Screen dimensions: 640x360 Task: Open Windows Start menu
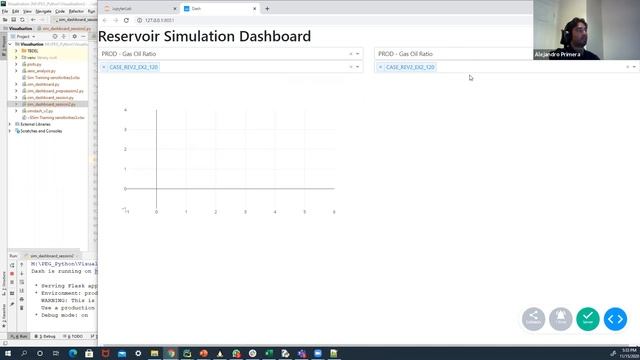[x=8, y=353]
